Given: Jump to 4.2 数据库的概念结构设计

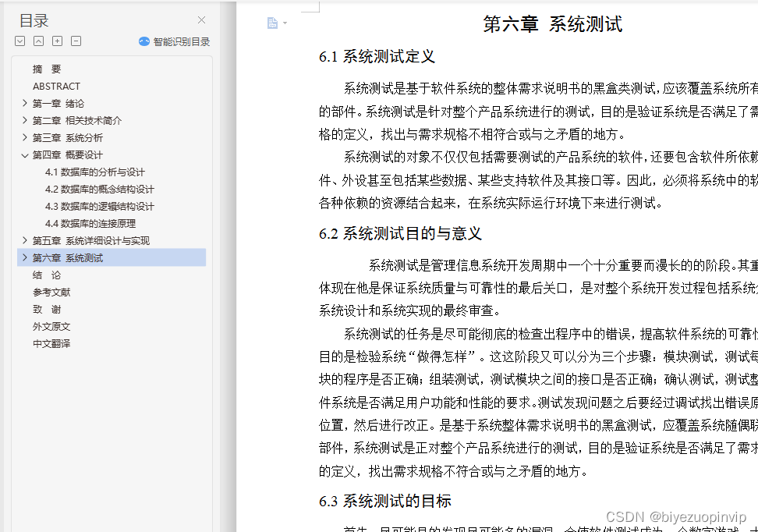Looking at the screenshot, I should pos(100,189).
